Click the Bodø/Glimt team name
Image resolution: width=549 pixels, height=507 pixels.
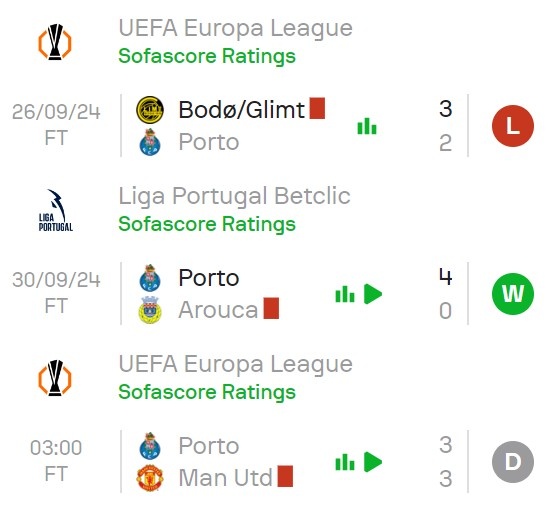click(242, 110)
